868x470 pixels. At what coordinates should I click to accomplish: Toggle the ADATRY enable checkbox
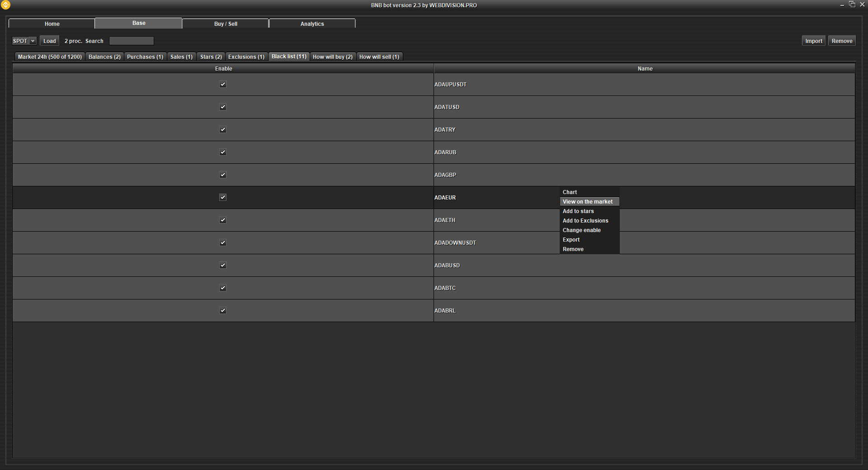coord(222,129)
